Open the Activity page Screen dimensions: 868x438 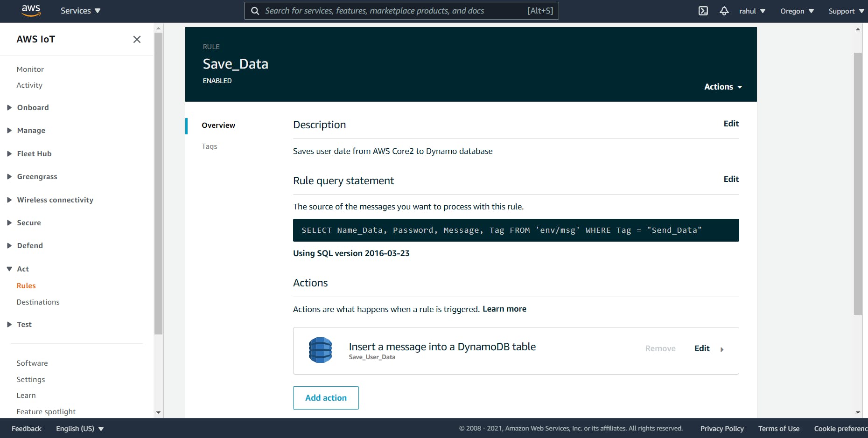29,85
